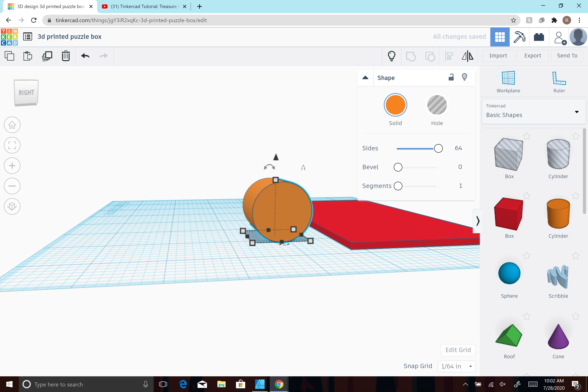Open Chrome's three-dot menu

click(x=579, y=20)
